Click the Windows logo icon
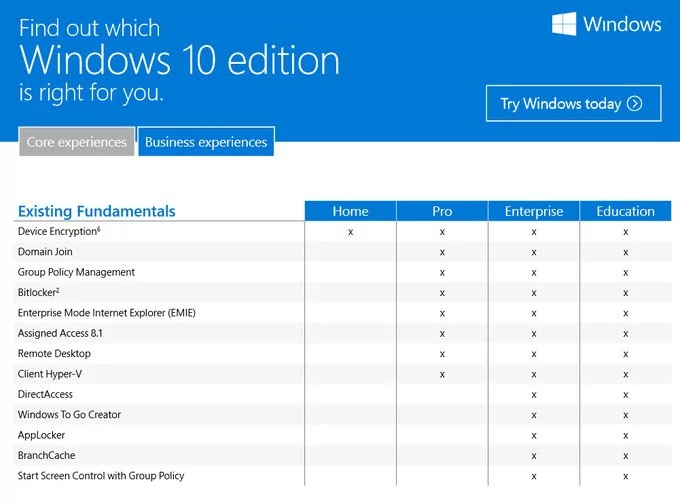680x503 pixels. (x=564, y=24)
